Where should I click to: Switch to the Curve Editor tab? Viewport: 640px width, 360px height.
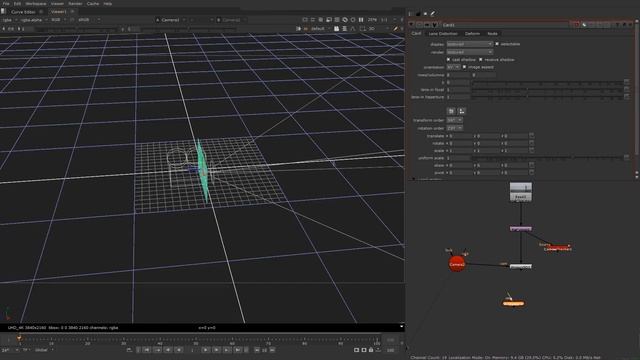(x=23, y=12)
